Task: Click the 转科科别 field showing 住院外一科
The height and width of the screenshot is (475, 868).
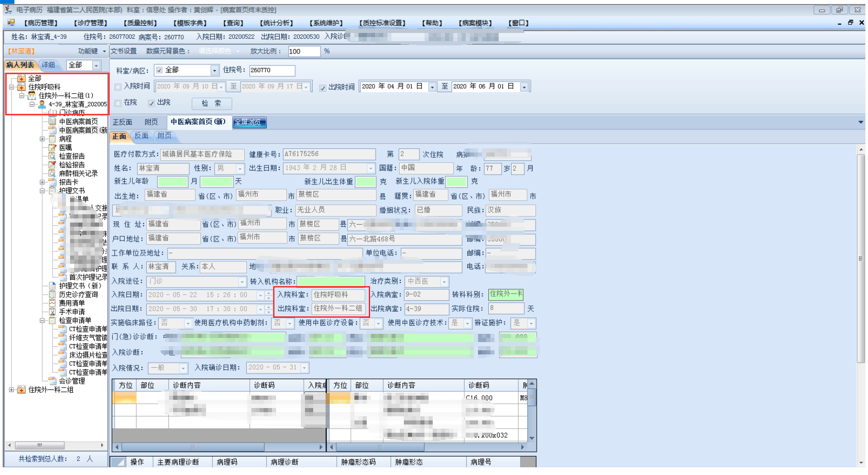Action: (506, 294)
